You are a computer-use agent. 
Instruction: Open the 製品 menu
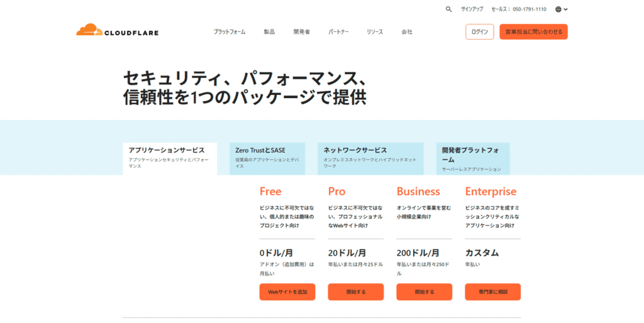[269, 31]
